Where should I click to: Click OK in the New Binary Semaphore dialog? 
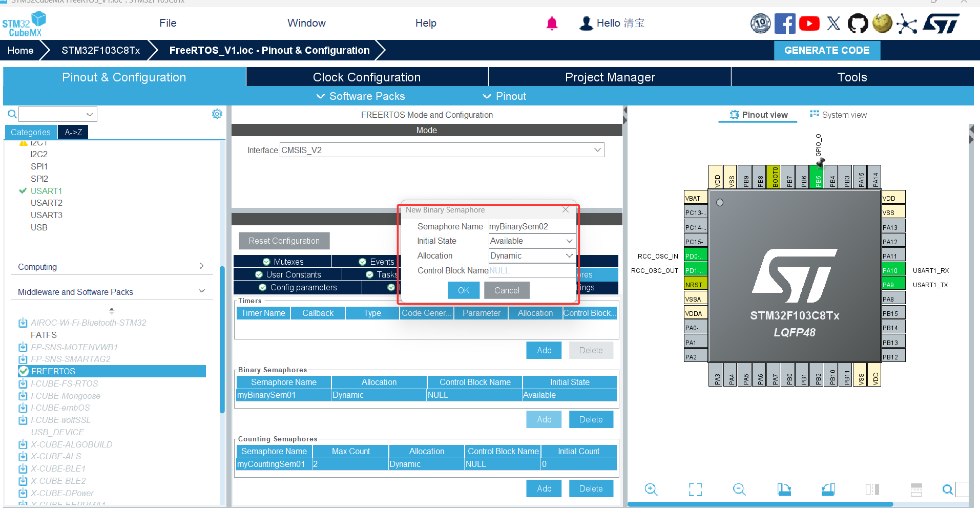pyautogui.click(x=464, y=290)
